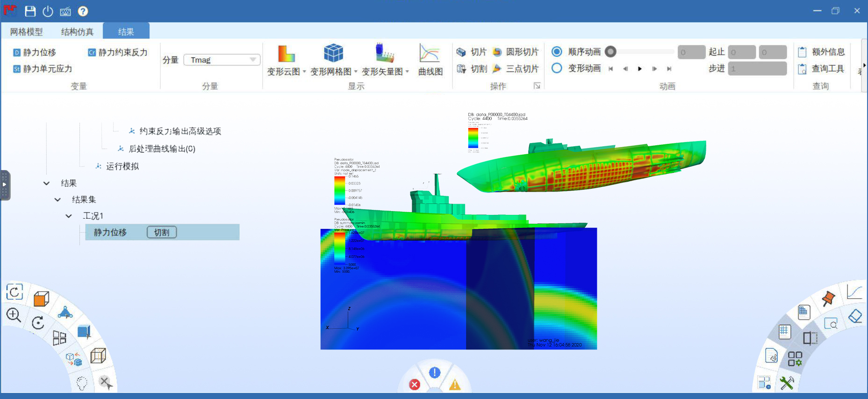Click the 三点切片 three-point slice tool

(516, 69)
